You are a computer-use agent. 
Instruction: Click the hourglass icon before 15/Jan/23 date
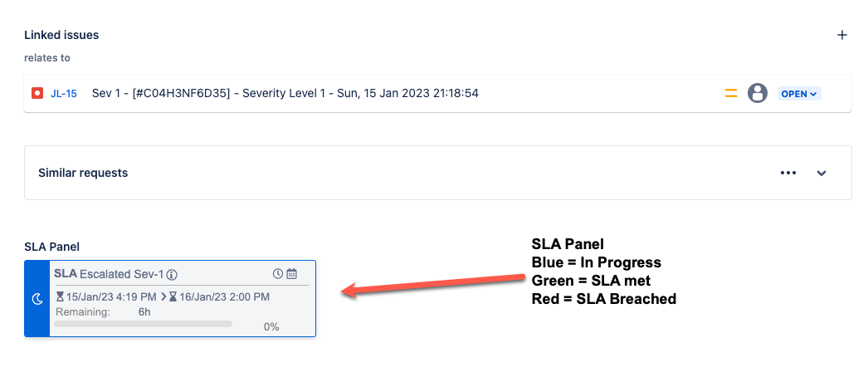pyautogui.click(x=60, y=296)
